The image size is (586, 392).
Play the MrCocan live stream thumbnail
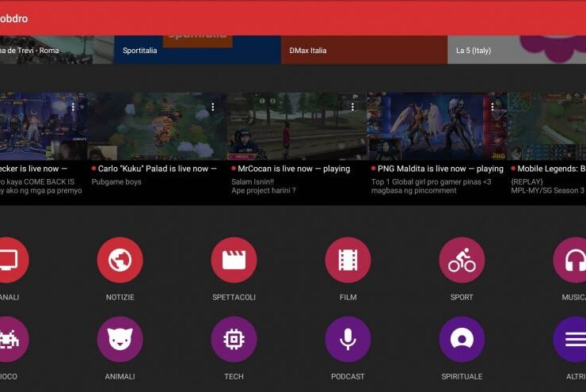click(297, 126)
